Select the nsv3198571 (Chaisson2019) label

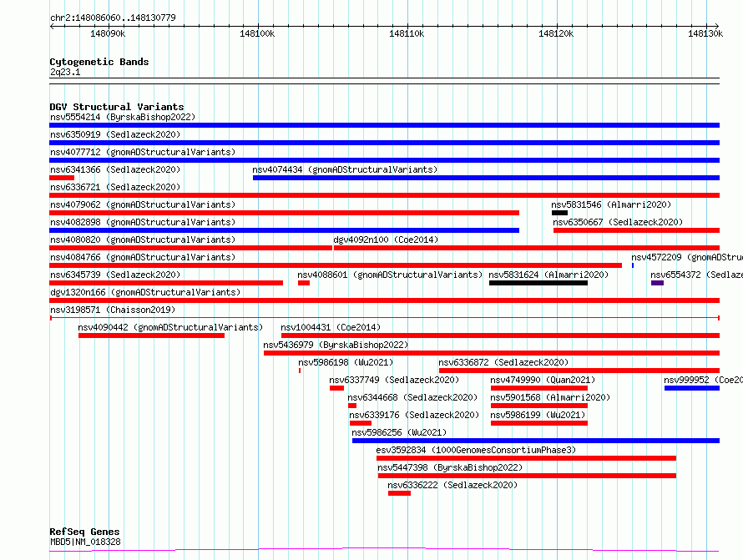coord(113,310)
